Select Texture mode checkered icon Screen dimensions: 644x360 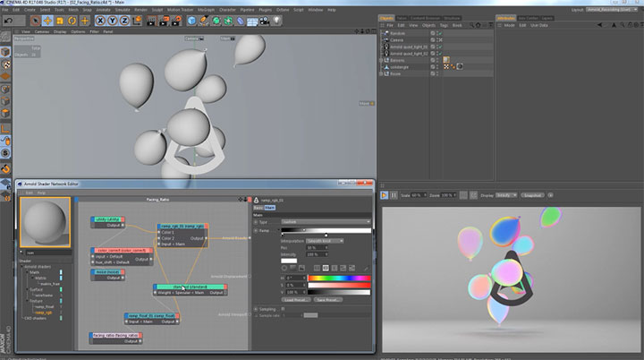tap(5, 64)
